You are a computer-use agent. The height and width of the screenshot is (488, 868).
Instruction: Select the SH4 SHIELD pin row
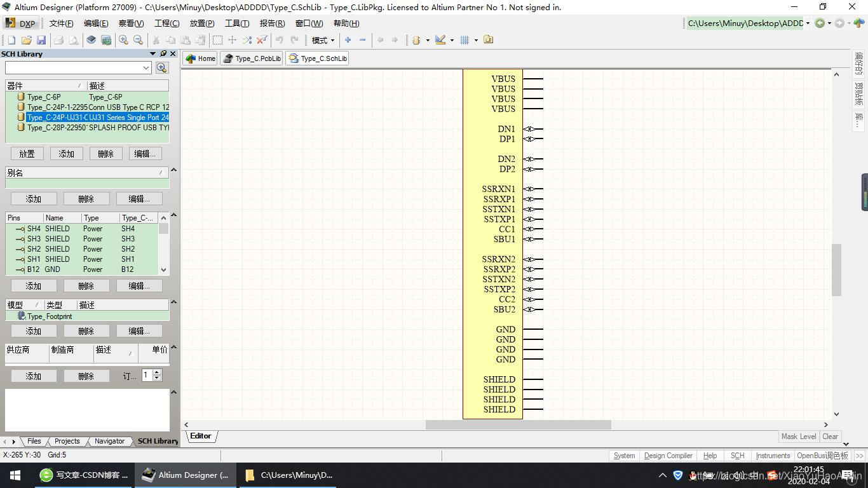coord(82,229)
